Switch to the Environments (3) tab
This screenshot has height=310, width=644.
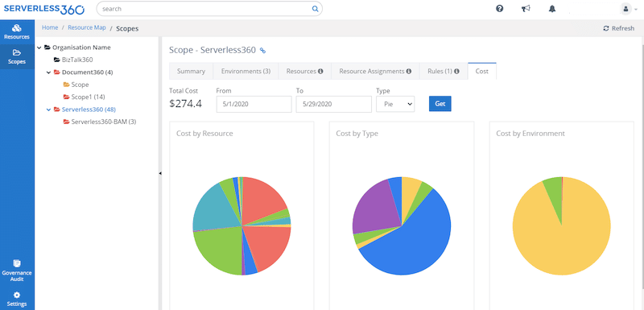tap(246, 71)
